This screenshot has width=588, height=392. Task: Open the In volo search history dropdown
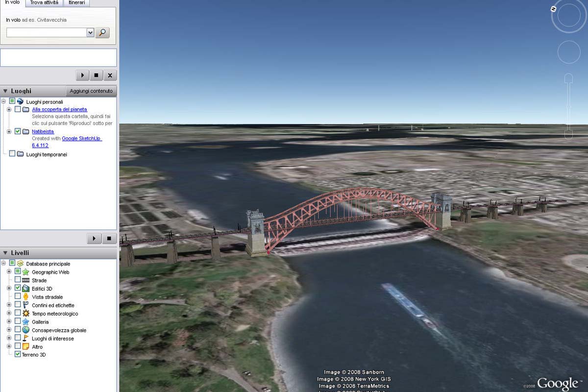90,32
